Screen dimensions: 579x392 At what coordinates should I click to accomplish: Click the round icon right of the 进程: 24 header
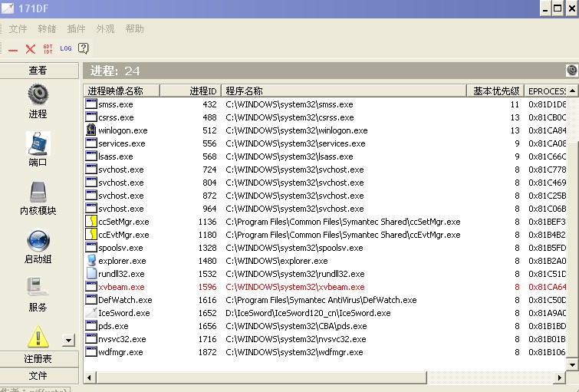[571, 71]
